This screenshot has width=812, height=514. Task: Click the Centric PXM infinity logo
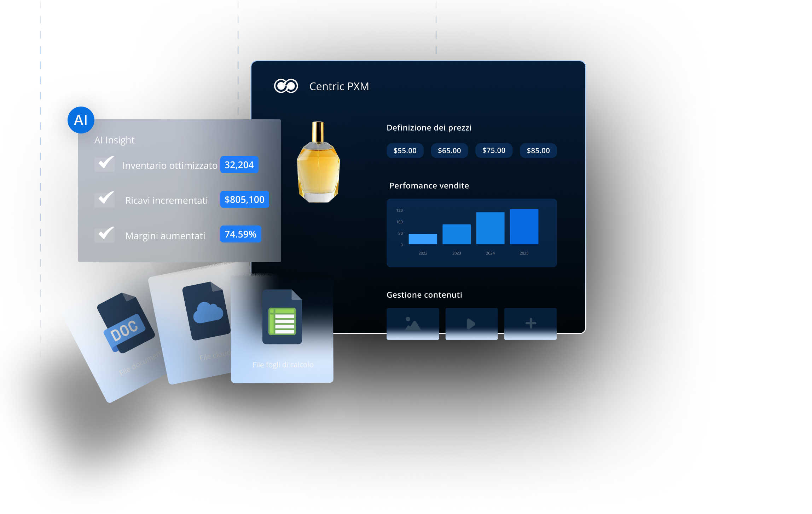coord(286,86)
